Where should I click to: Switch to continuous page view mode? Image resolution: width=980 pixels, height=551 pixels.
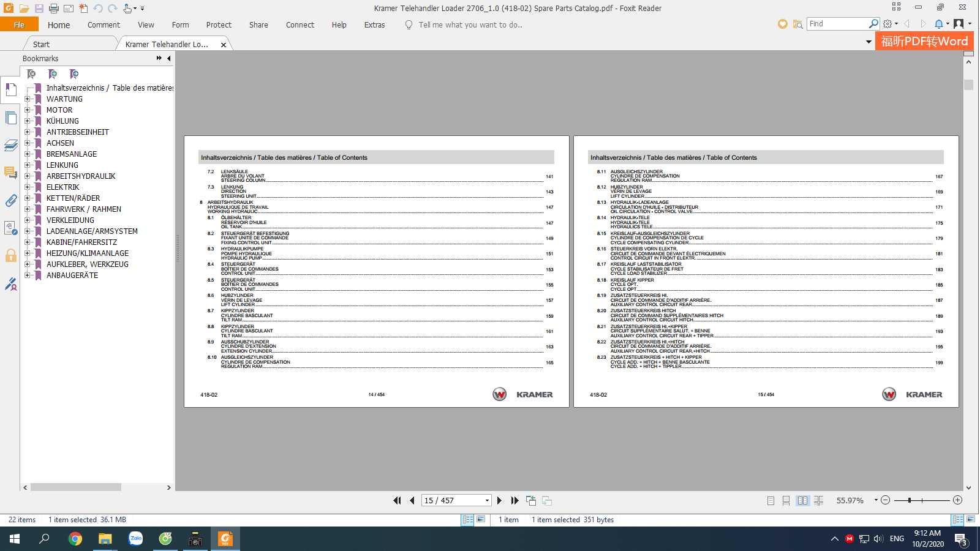786,501
